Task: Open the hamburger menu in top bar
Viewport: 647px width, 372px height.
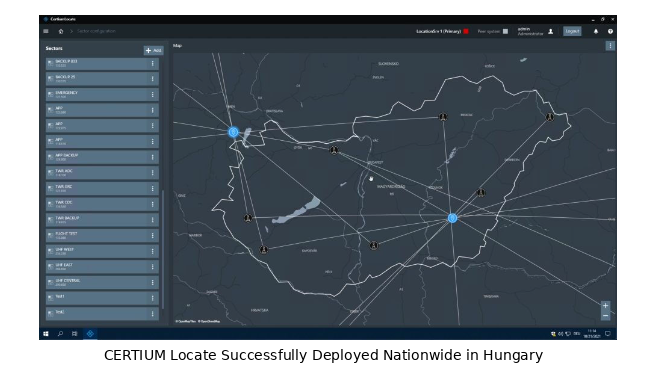Action: [46, 31]
